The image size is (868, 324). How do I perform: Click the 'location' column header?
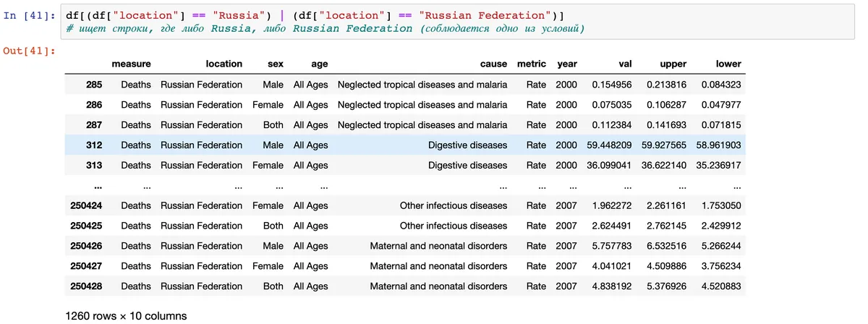coord(224,64)
